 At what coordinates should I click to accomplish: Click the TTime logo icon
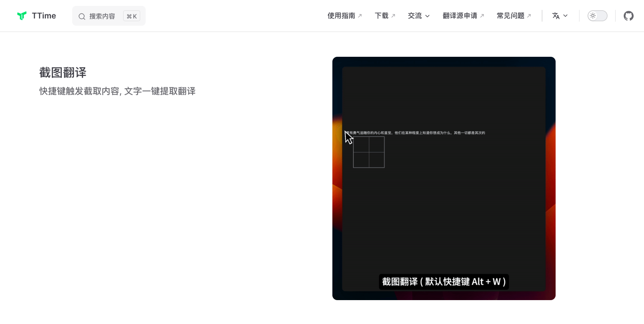click(22, 15)
